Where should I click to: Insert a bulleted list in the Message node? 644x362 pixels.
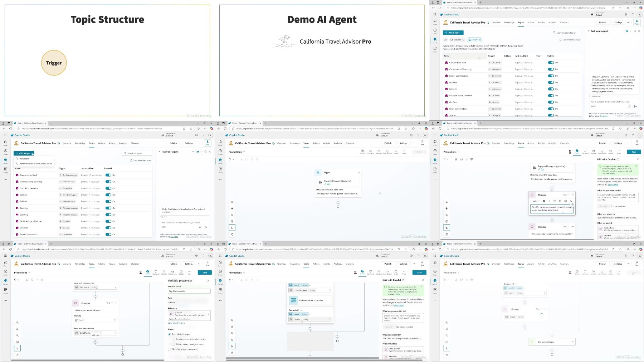[x=555, y=201]
